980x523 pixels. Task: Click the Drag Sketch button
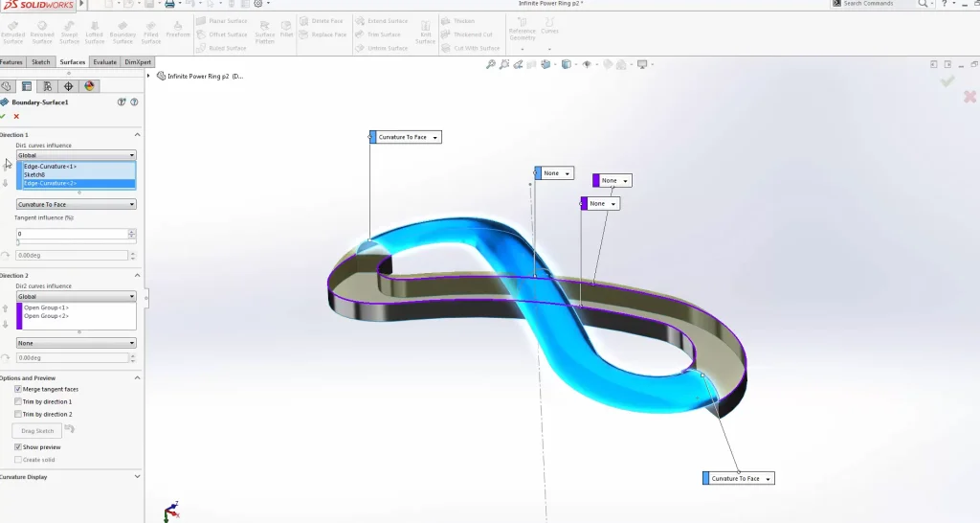[38, 431]
